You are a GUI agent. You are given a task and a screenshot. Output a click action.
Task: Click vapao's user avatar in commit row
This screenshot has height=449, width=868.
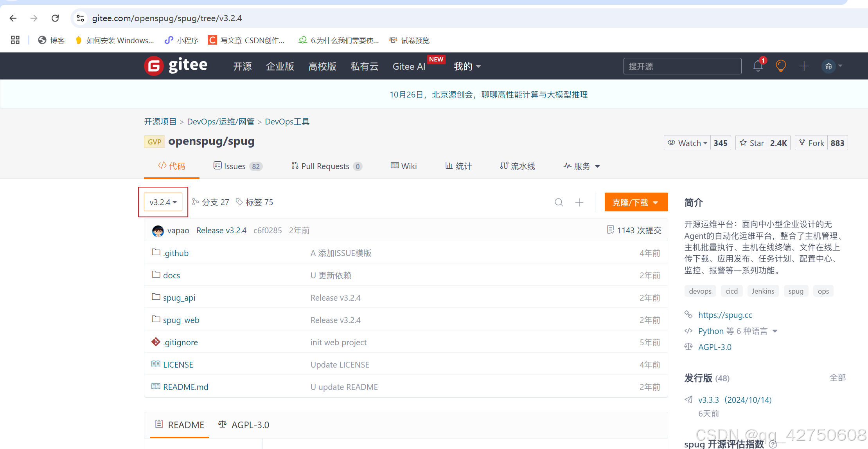tap(158, 231)
